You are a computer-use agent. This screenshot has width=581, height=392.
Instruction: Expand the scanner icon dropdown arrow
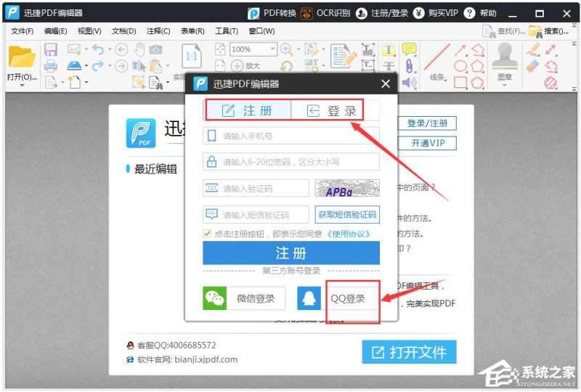pyautogui.click(x=86, y=66)
